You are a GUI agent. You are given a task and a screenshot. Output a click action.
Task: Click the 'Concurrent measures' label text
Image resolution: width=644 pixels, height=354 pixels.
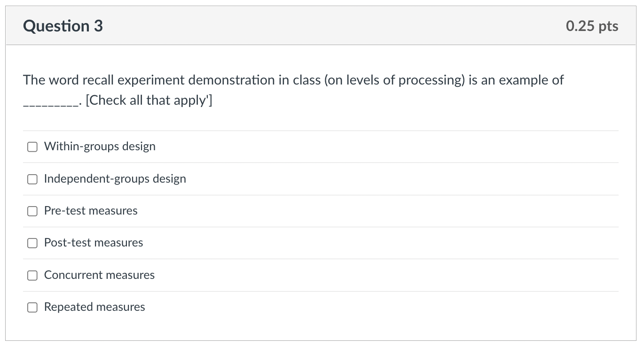point(99,275)
